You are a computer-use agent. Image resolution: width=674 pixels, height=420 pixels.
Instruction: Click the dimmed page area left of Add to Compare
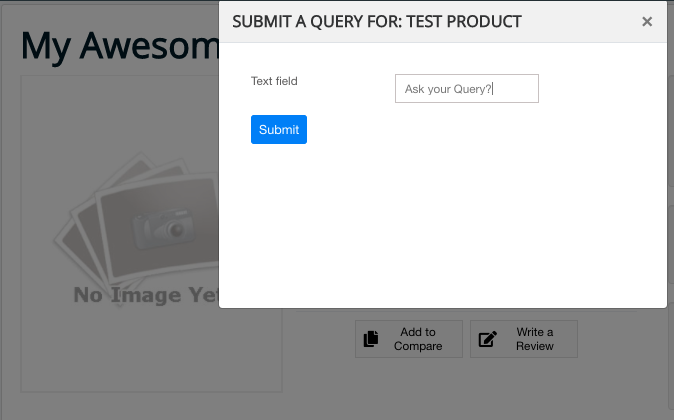pyautogui.click(x=318, y=340)
